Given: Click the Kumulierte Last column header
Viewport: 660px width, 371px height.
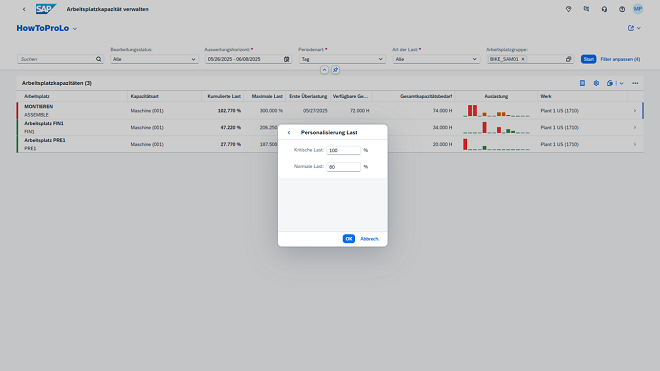Looking at the screenshot, I should click(x=223, y=96).
